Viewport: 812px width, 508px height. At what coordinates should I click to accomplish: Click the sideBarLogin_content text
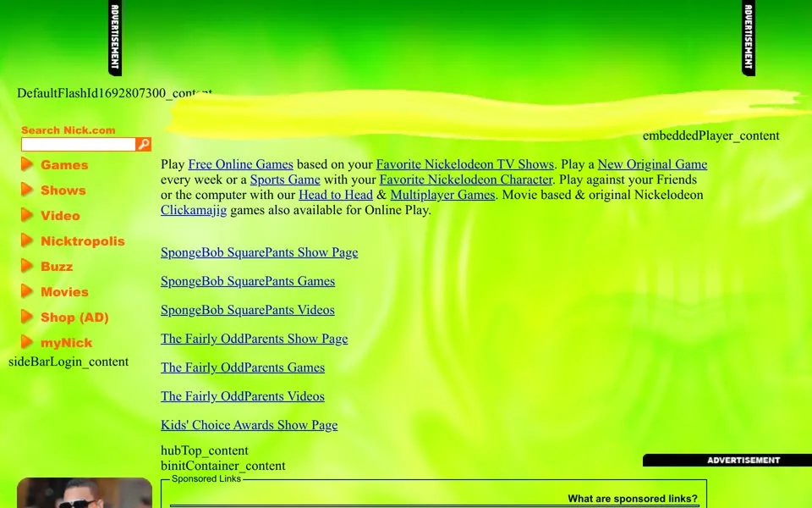69,362
